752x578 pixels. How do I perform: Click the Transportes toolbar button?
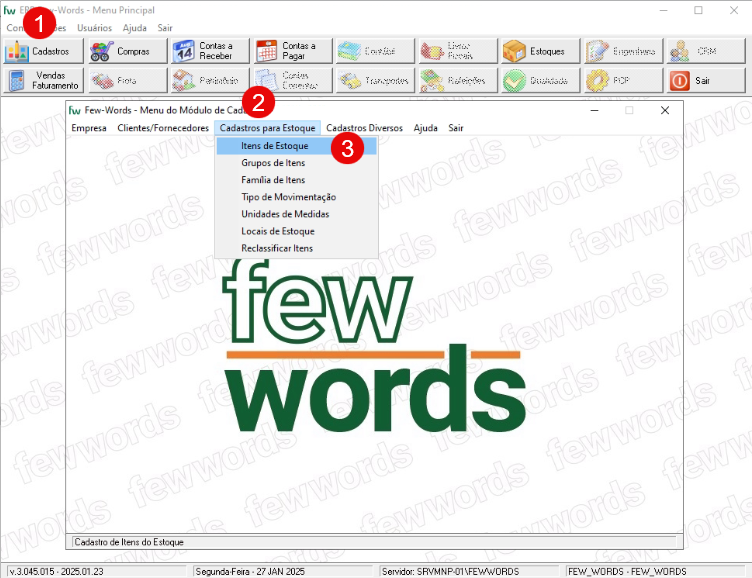(x=375, y=80)
